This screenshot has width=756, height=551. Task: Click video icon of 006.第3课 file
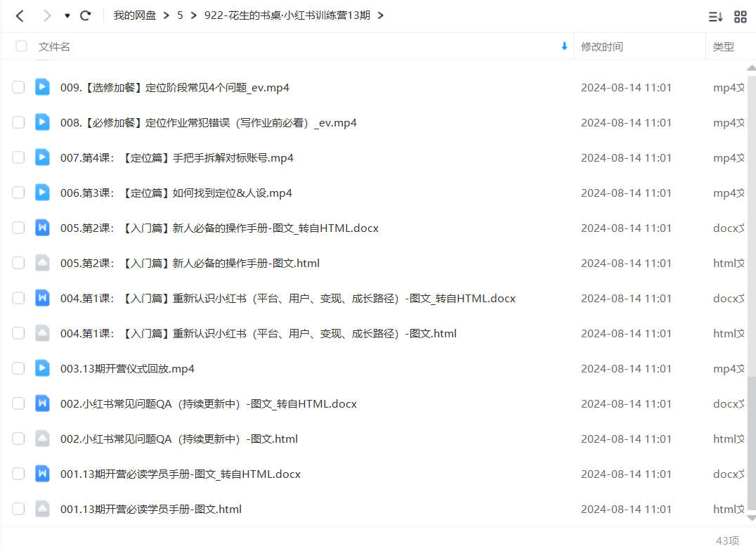click(x=42, y=193)
